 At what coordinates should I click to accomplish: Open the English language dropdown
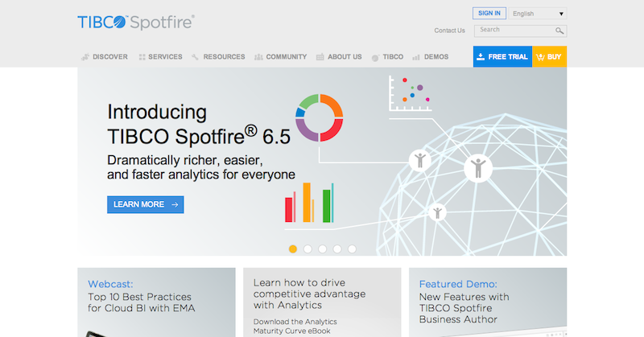point(538,14)
